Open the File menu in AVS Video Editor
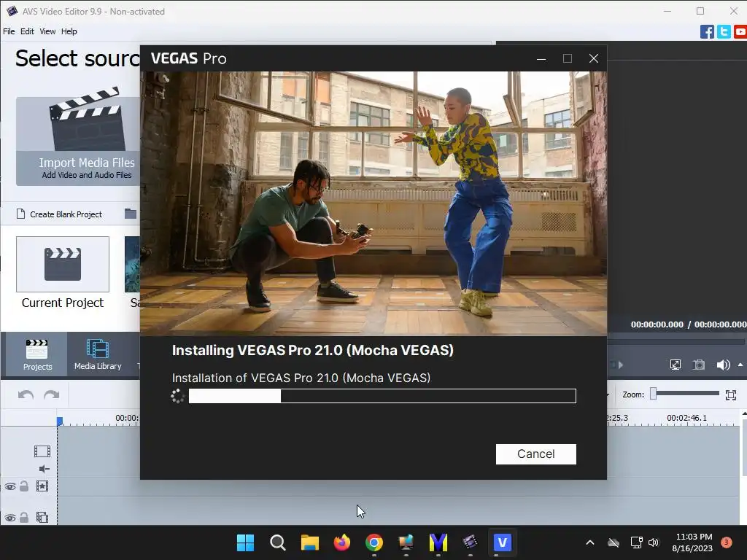The width and height of the screenshot is (747, 560). click(9, 31)
